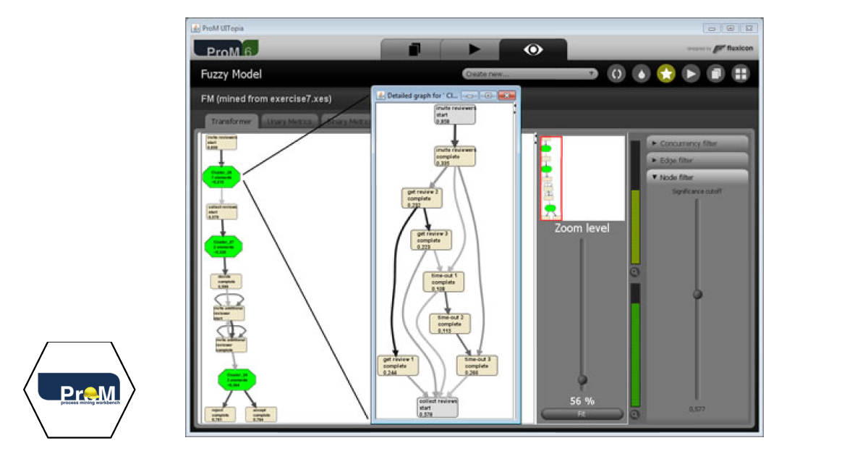Select 'invite additional reviewer complete' node

click(x=231, y=345)
